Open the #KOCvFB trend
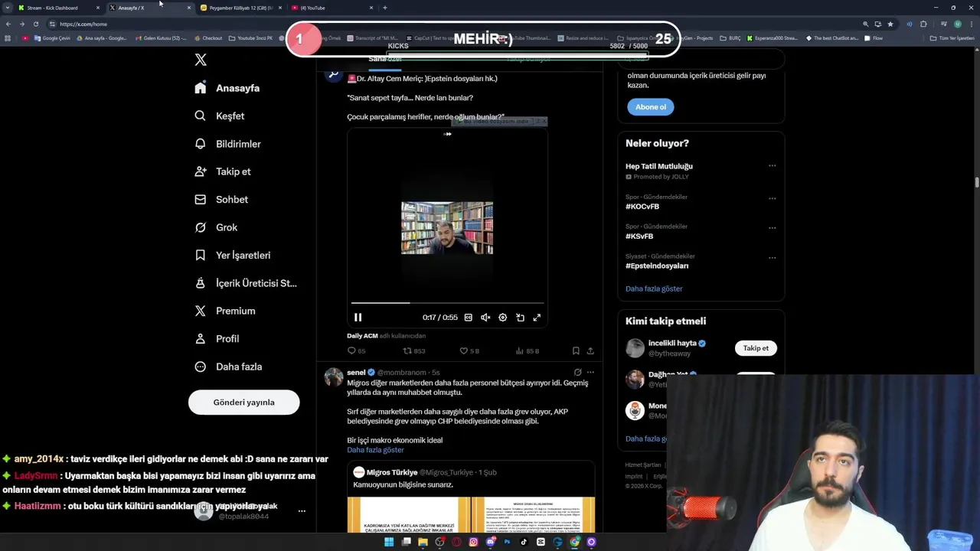 [642, 207]
